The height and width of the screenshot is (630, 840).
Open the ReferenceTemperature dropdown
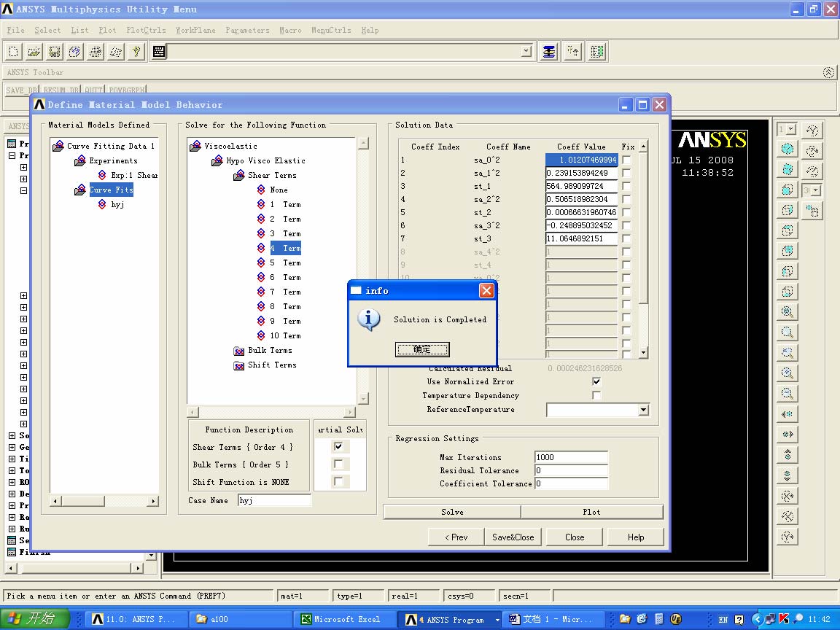click(x=643, y=410)
